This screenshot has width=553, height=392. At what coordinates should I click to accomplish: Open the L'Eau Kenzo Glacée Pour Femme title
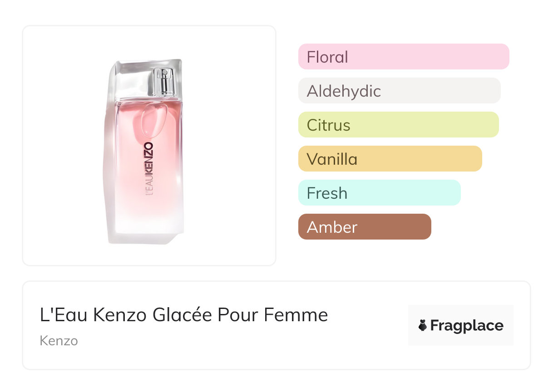pyautogui.click(x=184, y=315)
